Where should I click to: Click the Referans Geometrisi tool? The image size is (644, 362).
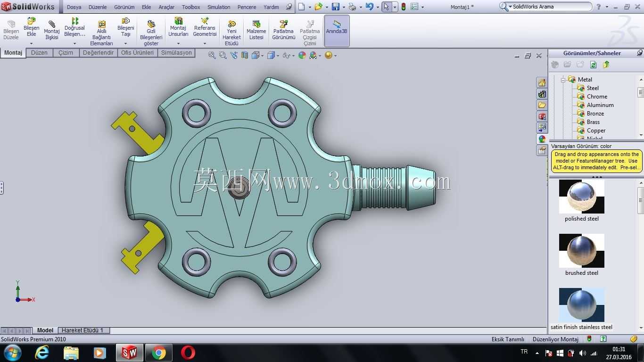click(205, 27)
